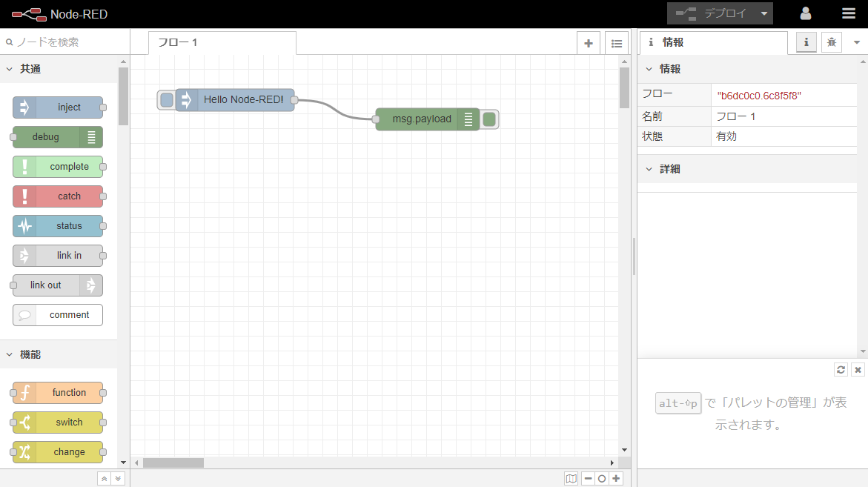
Task: Select the comment node in palette
Action: click(58, 315)
